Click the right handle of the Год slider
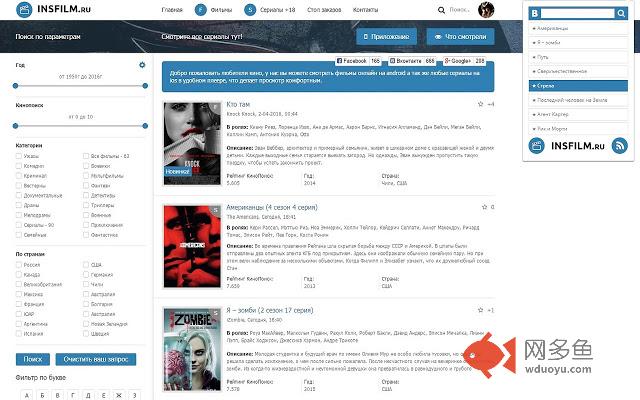The height and width of the screenshot is (400, 640). pyautogui.click(x=145, y=86)
